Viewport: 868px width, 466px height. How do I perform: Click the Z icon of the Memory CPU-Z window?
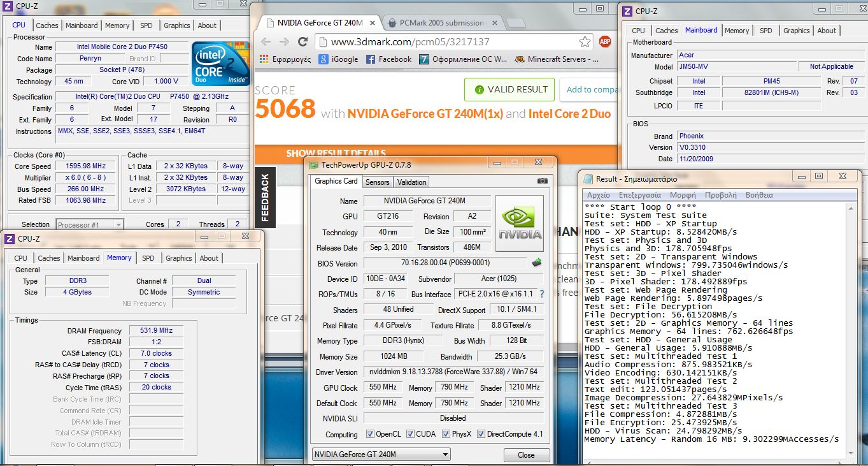(10, 239)
